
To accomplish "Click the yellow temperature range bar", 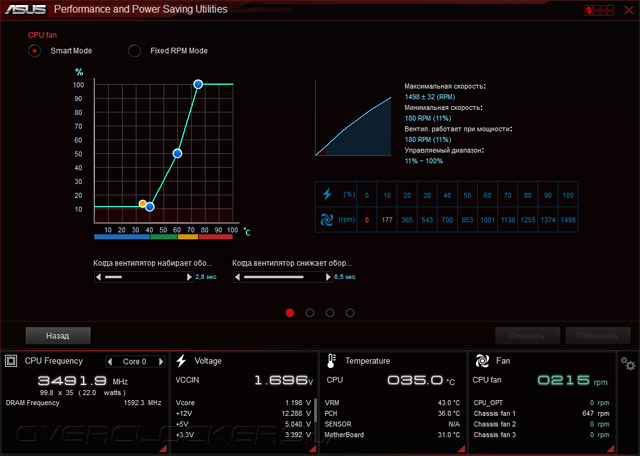I will (x=188, y=237).
